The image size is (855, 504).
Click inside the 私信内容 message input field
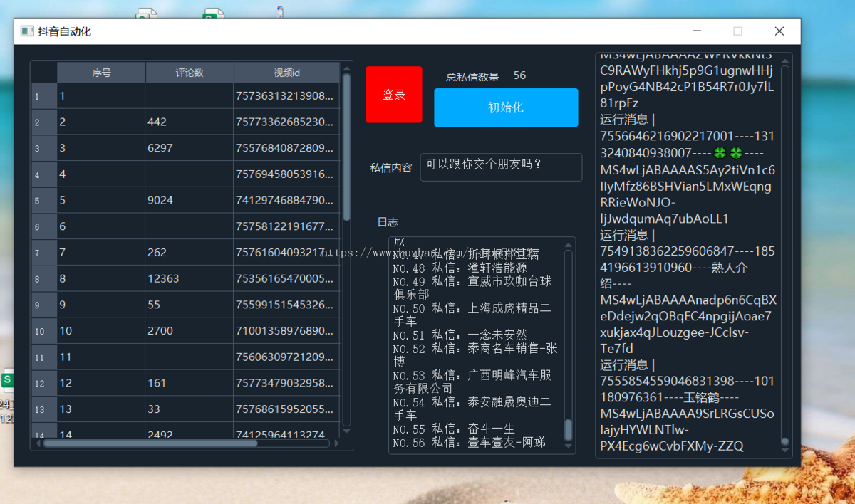(500, 167)
